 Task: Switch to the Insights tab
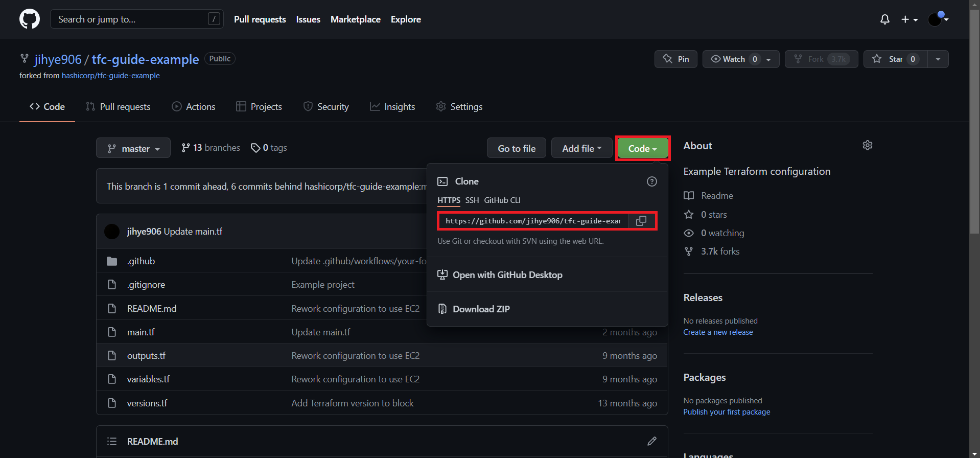pyautogui.click(x=392, y=107)
